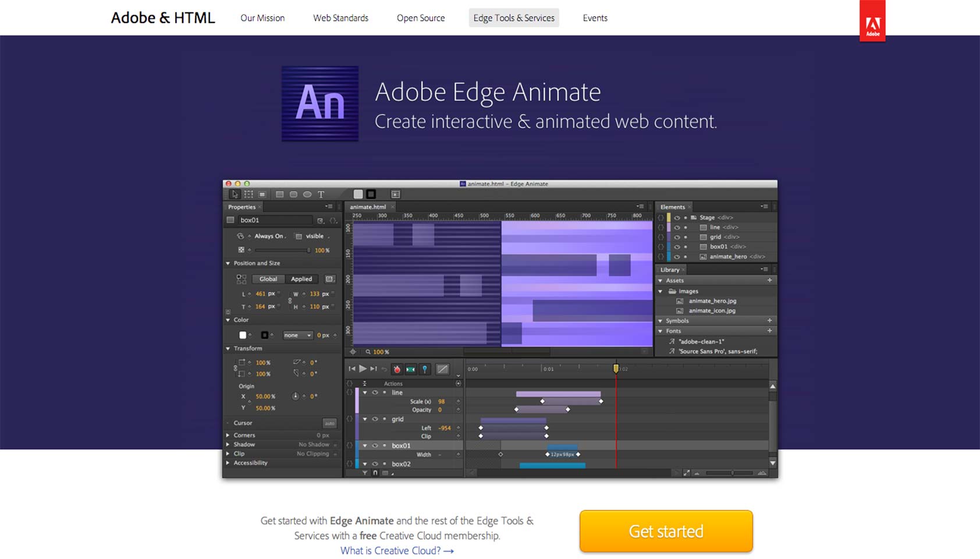This screenshot has width=980, height=559.
Task: Collapse the Fonts section in Library
Action: click(661, 331)
